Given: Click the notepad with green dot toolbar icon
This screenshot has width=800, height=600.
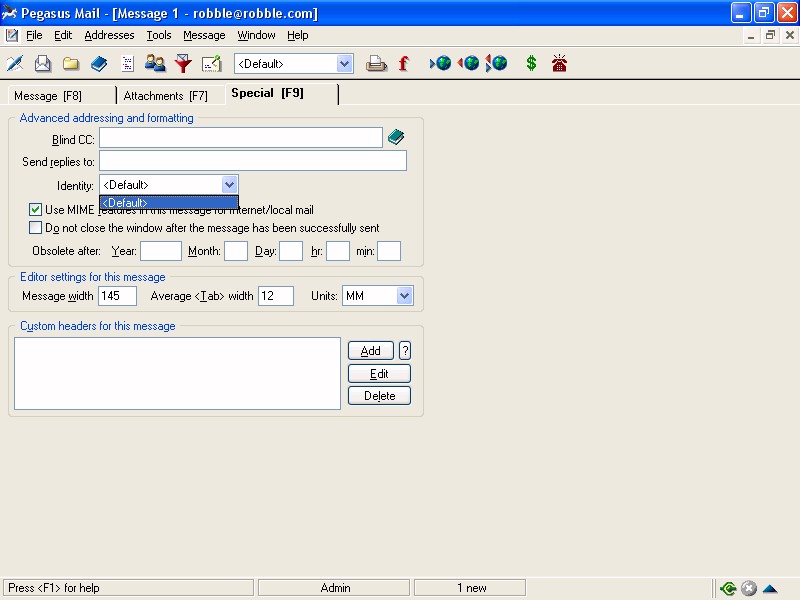Looking at the screenshot, I should click(211, 64).
